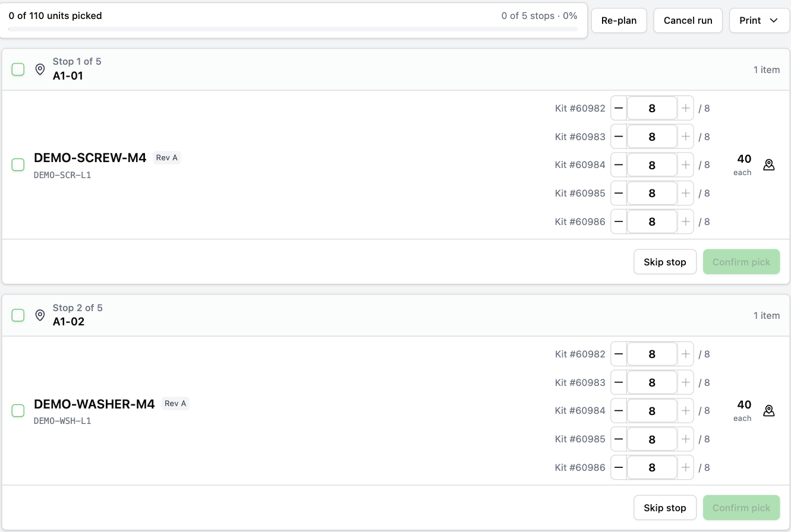Click the location pin icon beside A1-01
The width and height of the screenshot is (791, 532).
40,69
